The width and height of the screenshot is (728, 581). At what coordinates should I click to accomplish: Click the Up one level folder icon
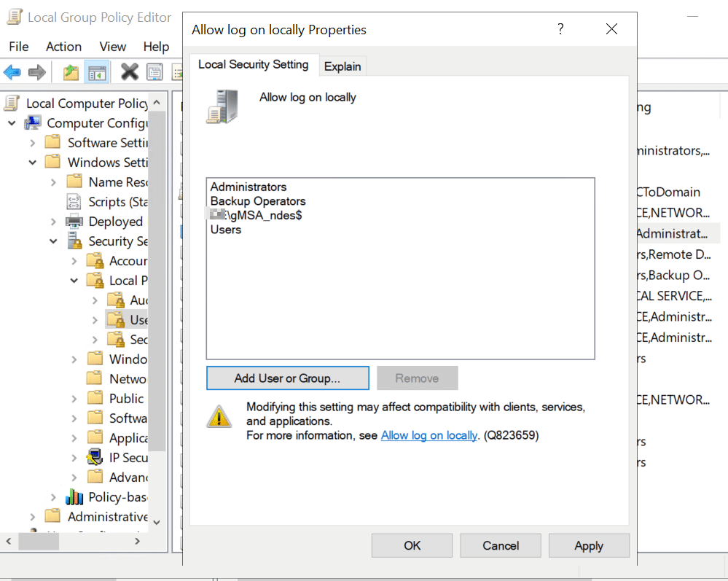[71, 71]
